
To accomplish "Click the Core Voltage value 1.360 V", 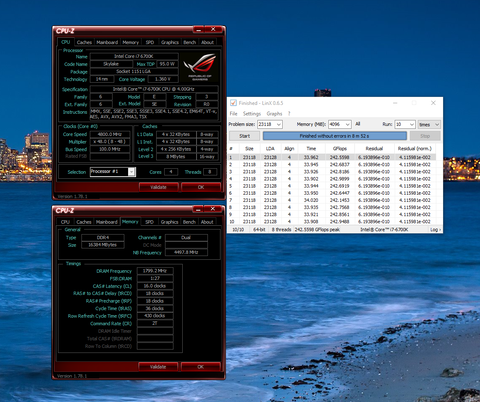I will [163, 79].
